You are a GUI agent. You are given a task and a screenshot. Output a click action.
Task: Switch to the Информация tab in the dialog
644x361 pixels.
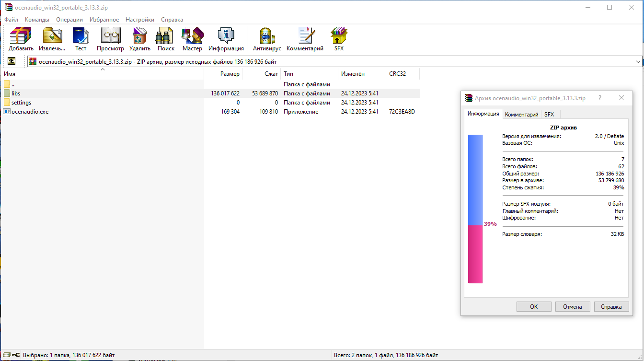point(483,114)
